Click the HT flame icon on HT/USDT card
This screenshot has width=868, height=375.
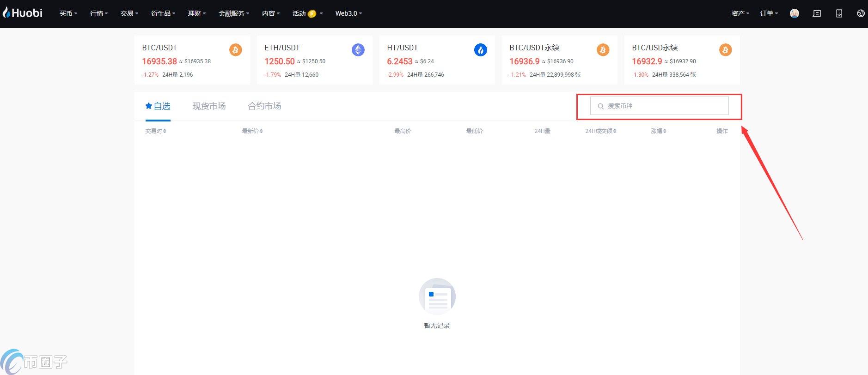point(480,50)
